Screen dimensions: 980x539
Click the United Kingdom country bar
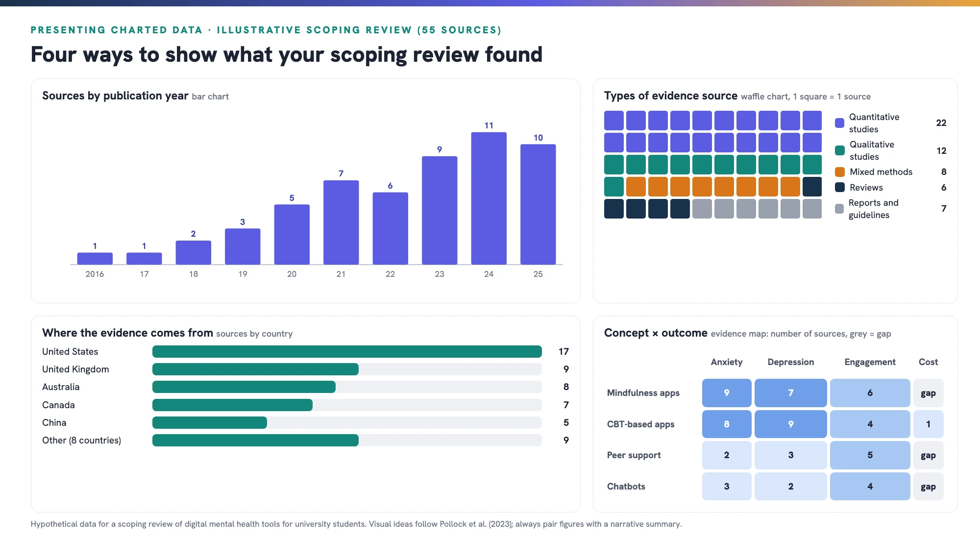coord(255,369)
